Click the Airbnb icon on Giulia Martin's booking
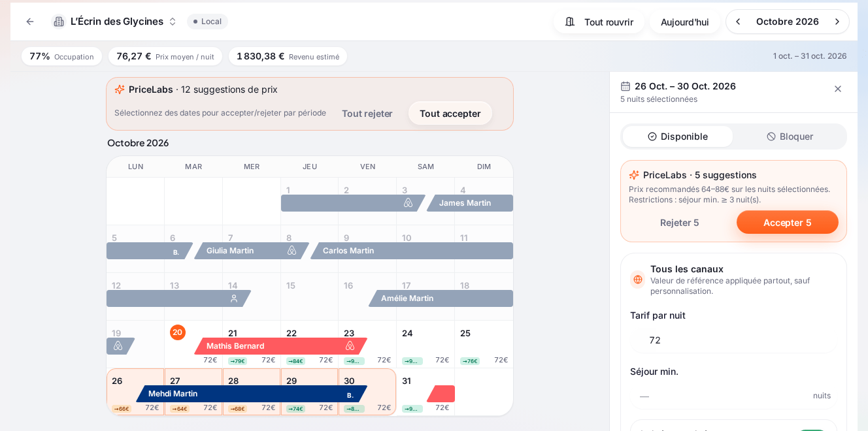 tap(292, 251)
